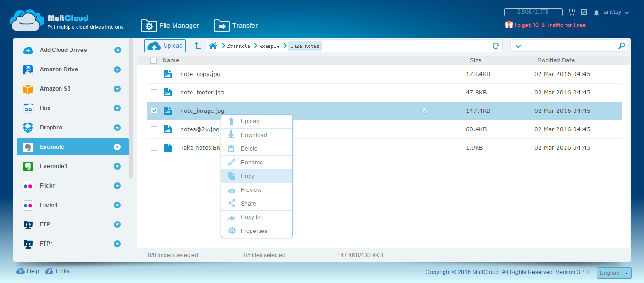This screenshot has width=644, height=283.
Task: Expand the Flickr1 dropdown arrow
Action: coord(117,205)
